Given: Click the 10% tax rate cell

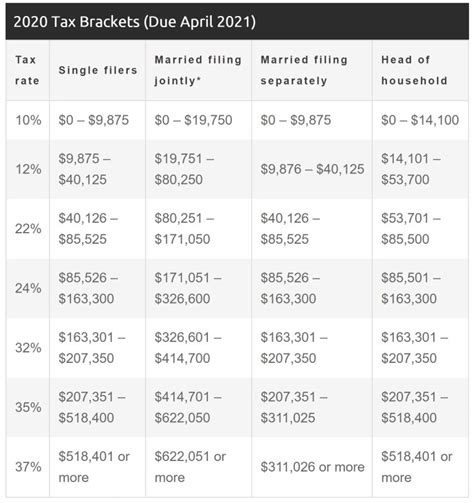Looking at the screenshot, I should (28, 120).
